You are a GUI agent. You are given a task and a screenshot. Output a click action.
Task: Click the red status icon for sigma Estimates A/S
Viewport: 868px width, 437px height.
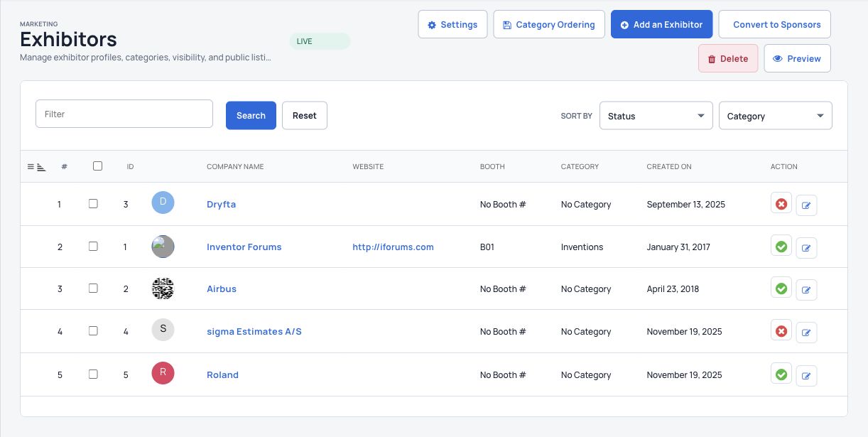(x=781, y=331)
